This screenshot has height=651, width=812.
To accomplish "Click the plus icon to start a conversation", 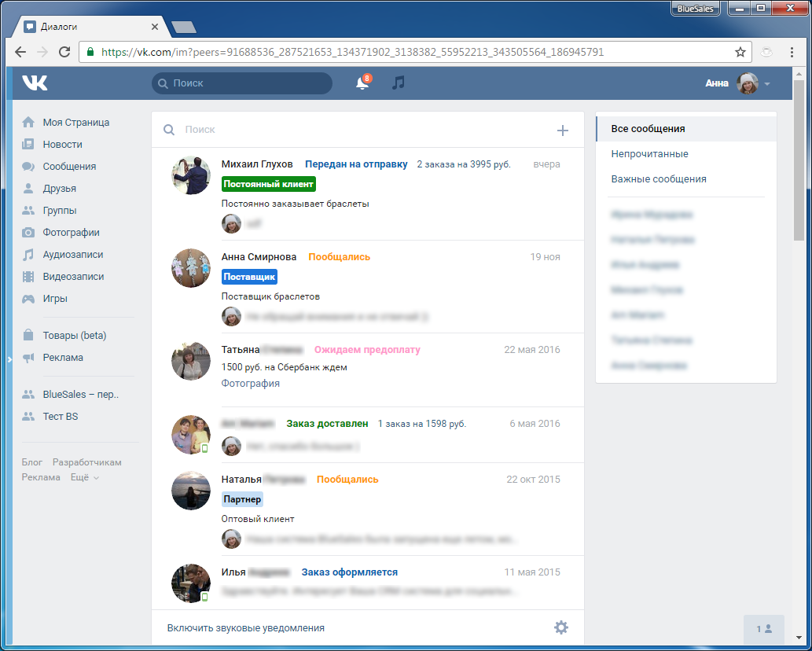I will pos(562,131).
